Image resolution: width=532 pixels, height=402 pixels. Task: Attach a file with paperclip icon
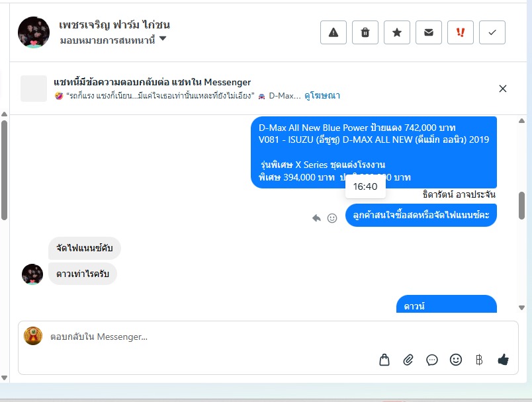(408, 360)
